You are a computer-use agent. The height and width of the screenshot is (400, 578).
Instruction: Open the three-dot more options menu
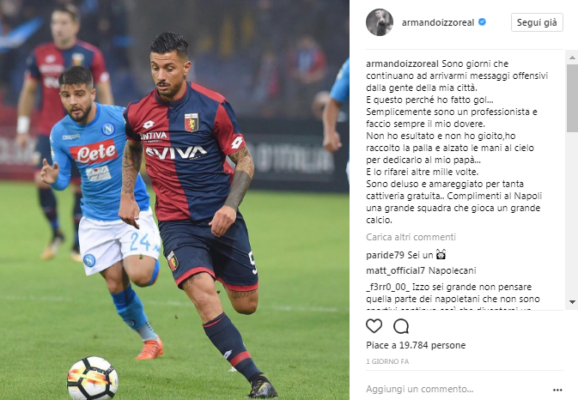(x=557, y=390)
